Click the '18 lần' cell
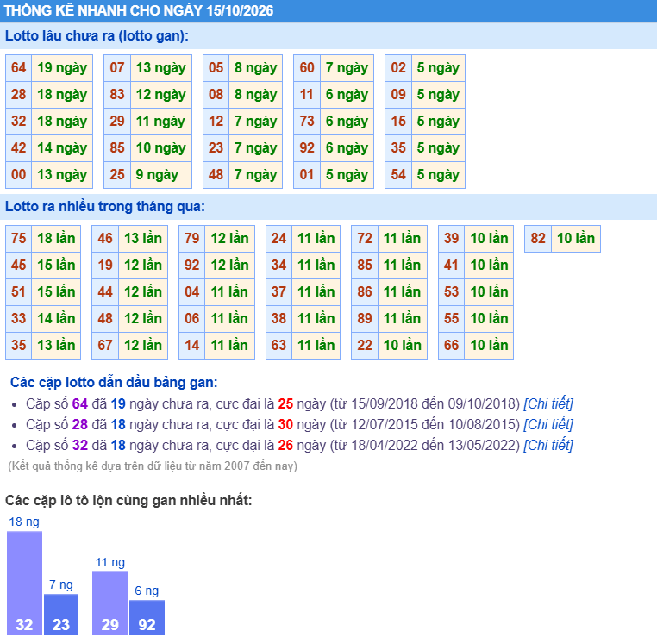657x644 pixels. (x=56, y=239)
